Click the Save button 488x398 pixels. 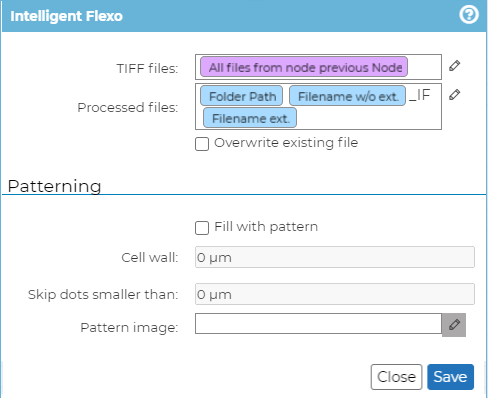450,377
